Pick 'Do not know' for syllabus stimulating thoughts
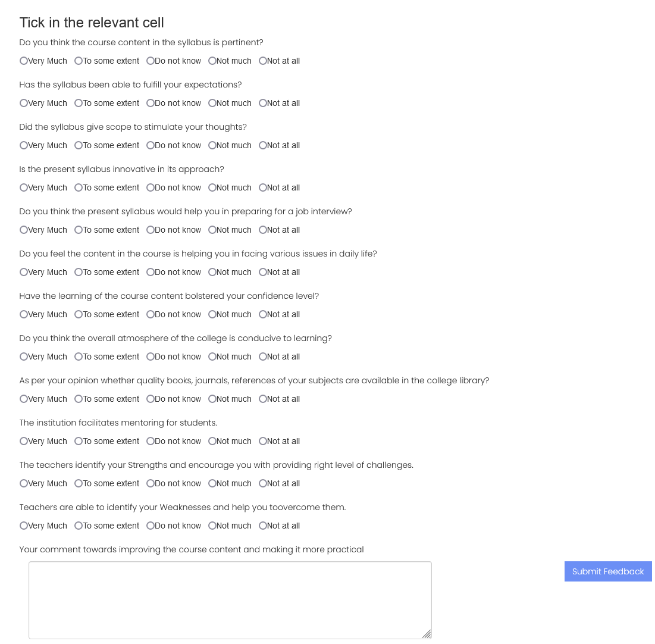The width and height of the screenshot is (655, 644). pos(151,145)
